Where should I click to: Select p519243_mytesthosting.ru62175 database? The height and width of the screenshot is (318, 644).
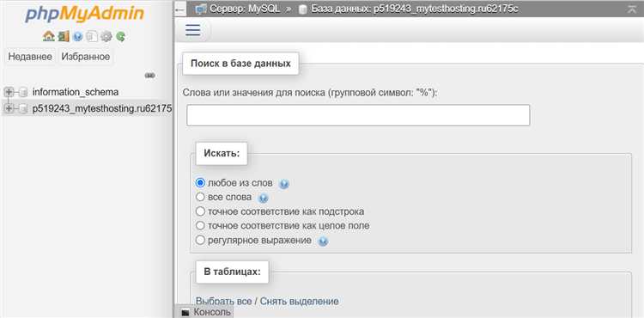point(102,108)
